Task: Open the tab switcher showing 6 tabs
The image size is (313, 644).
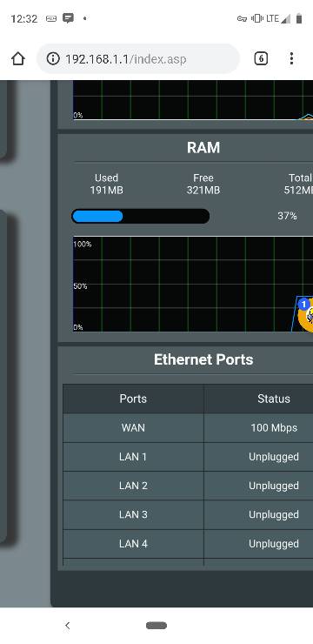Action: coord(261,58)
